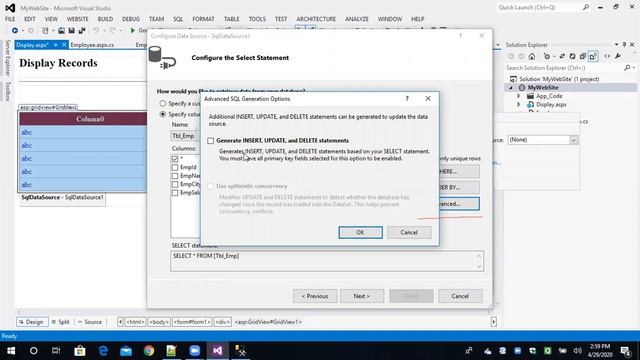Switch to Source view tab
The image size is (640, 360).
[x=90, y=322]
